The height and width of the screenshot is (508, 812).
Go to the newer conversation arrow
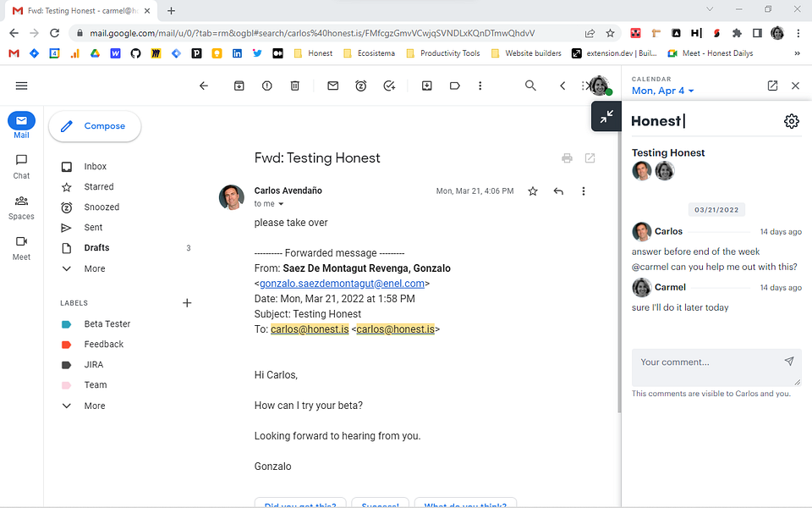pyautogui.click(x=562, y=86)
